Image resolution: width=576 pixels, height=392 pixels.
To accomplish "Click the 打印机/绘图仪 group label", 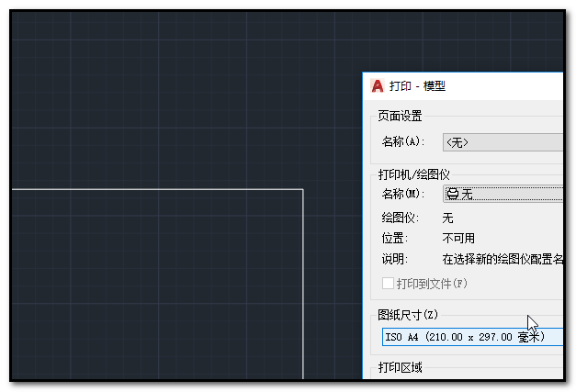I will [x=414, y=174].
